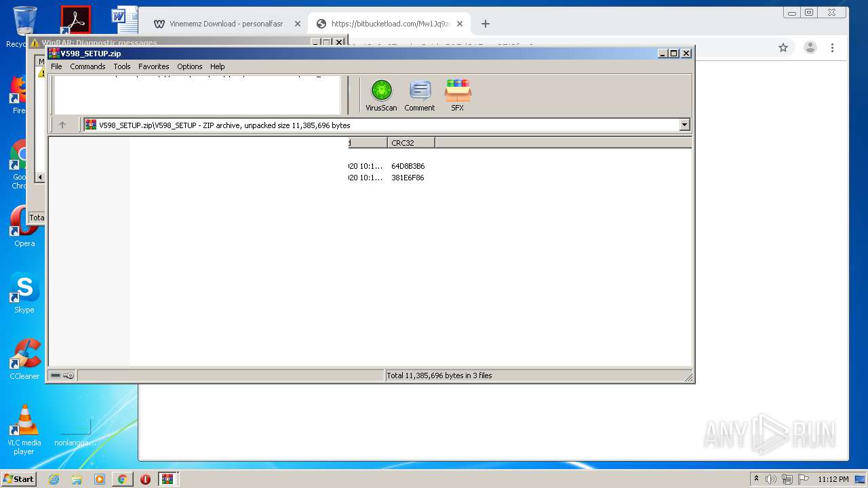Switch to the bitbucketload.com Chrome tab
Viewport: 868px width, 488px height.
(389, 24)
